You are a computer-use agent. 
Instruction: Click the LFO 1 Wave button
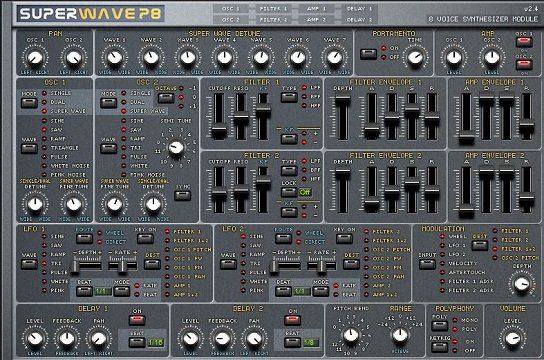tap(29, 264)
